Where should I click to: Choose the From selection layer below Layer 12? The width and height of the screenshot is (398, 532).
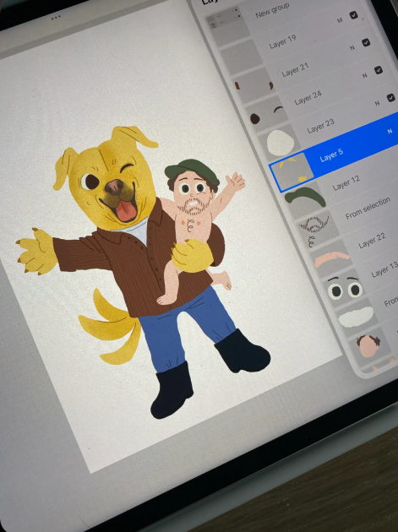tap(368, 209)
